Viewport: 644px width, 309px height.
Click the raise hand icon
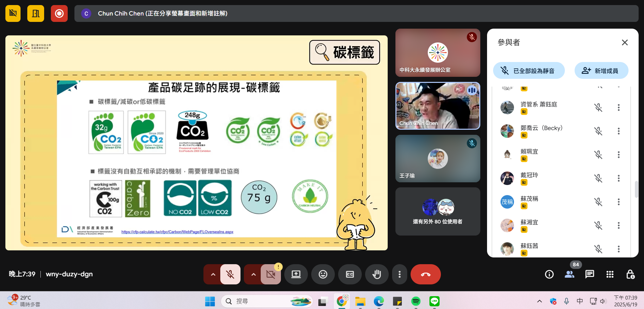(x=377, y=274)
